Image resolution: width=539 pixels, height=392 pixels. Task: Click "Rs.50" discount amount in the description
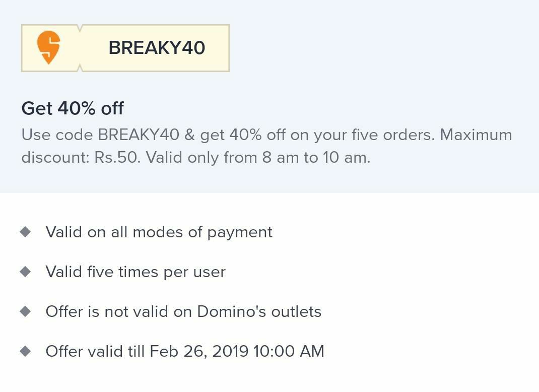click(117, 158)
